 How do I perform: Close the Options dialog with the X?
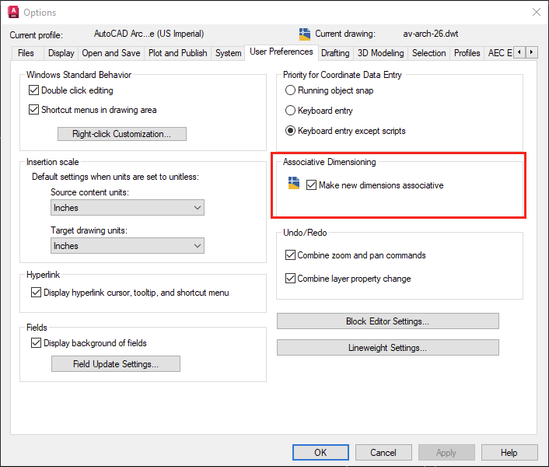pyautogui.click(x=536, y=12)
